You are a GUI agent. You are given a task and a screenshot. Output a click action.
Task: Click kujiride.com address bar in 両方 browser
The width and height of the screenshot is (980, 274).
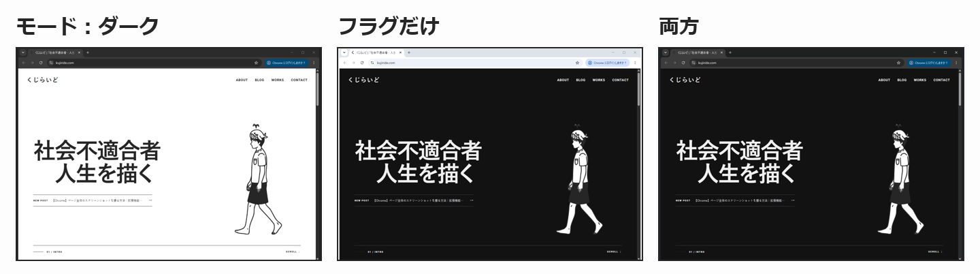tap(796, 63)
